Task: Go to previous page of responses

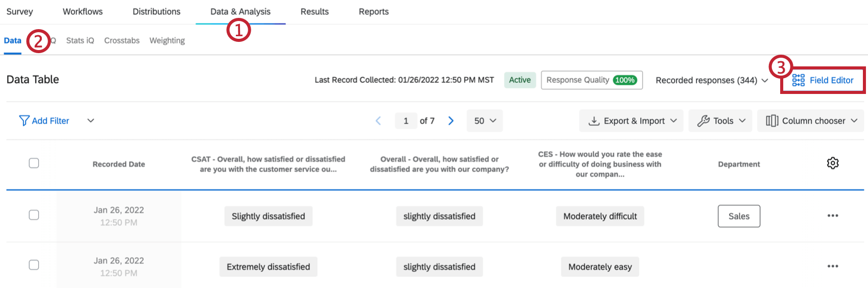Action: click(378, 121)
